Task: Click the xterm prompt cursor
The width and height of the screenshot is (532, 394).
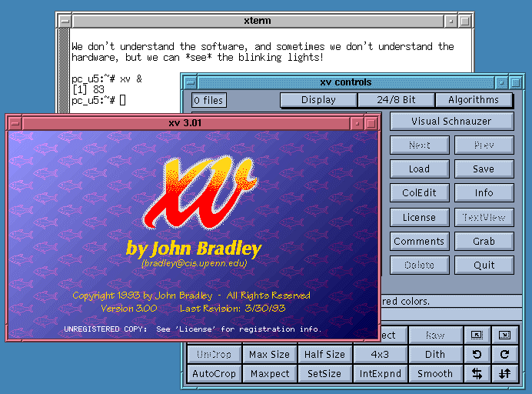Action: [122, 100]
